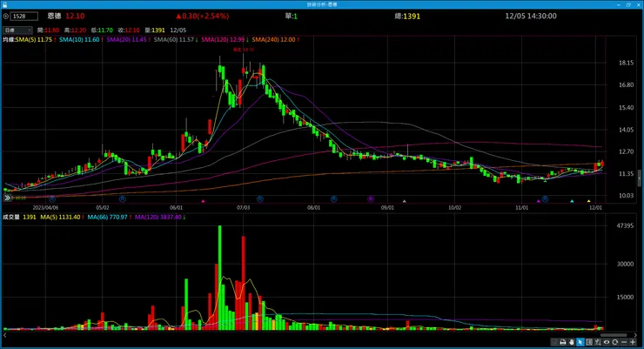Zoom out with the minus icon

click(x=624, y=342)
